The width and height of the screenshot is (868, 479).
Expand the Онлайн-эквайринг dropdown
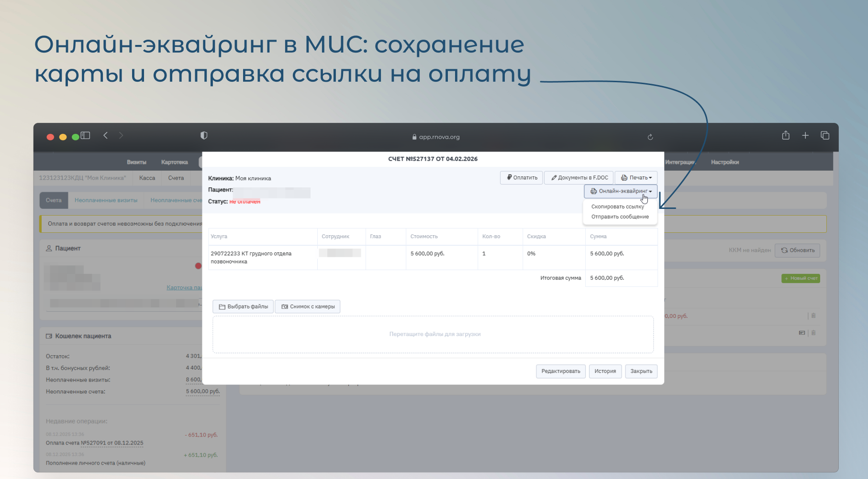click(621, 191)
